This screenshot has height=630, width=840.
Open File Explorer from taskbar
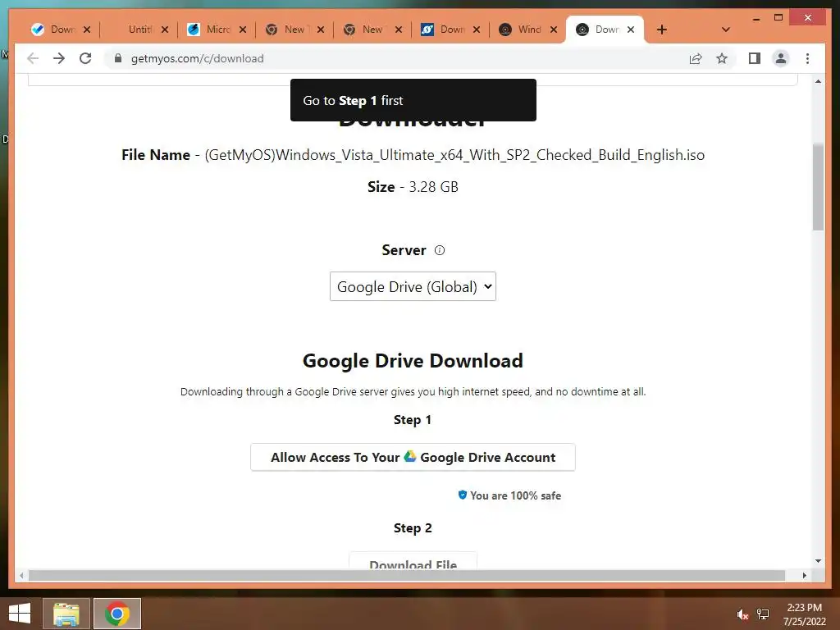click(x=66, y=614)
